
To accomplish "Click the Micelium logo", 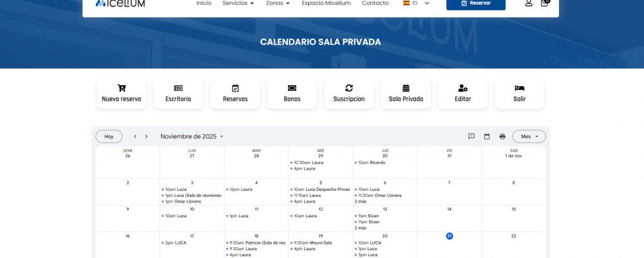I will [120, 3].
